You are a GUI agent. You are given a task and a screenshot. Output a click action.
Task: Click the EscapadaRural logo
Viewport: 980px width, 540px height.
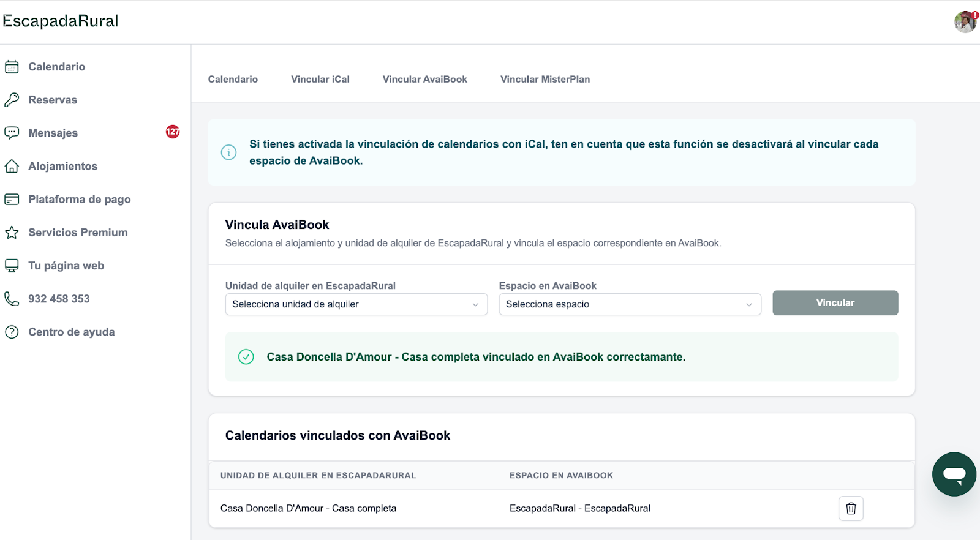(61, 21)
